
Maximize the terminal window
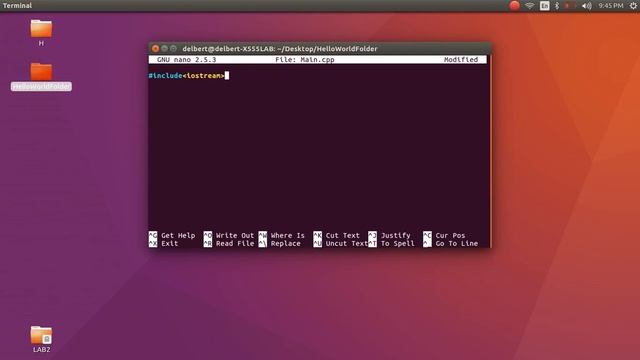click(x=173, y=49)
